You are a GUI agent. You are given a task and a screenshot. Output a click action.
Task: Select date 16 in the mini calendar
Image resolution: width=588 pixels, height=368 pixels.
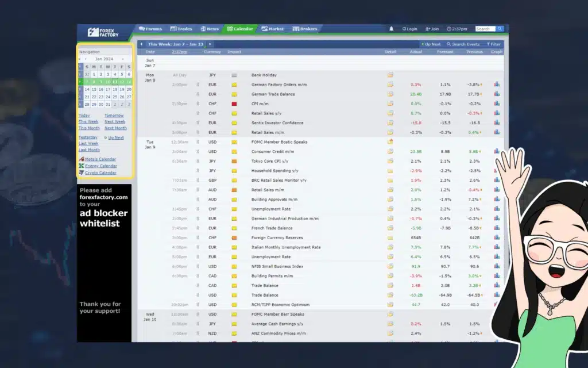tap(101, 89)
